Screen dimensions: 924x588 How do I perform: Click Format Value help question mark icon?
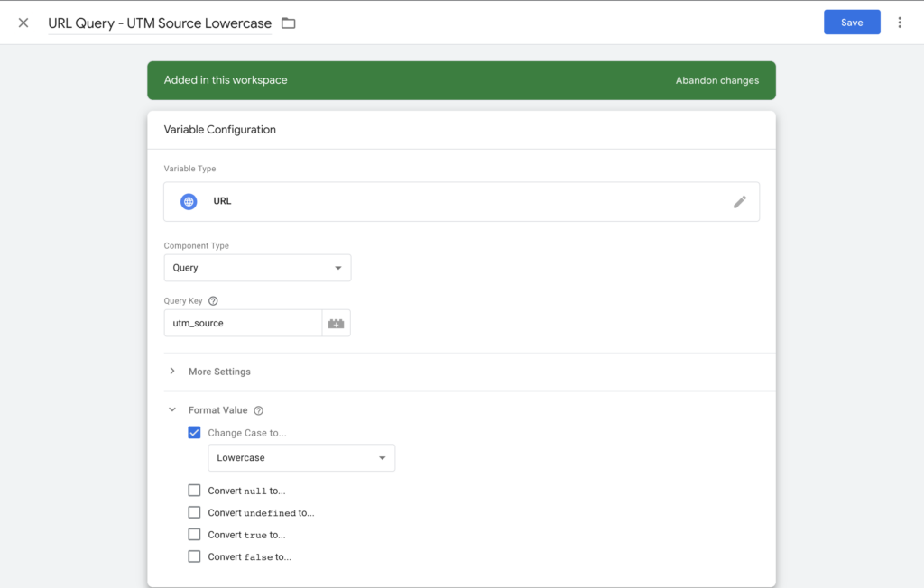pyautogui.click(x=258, y=410)
